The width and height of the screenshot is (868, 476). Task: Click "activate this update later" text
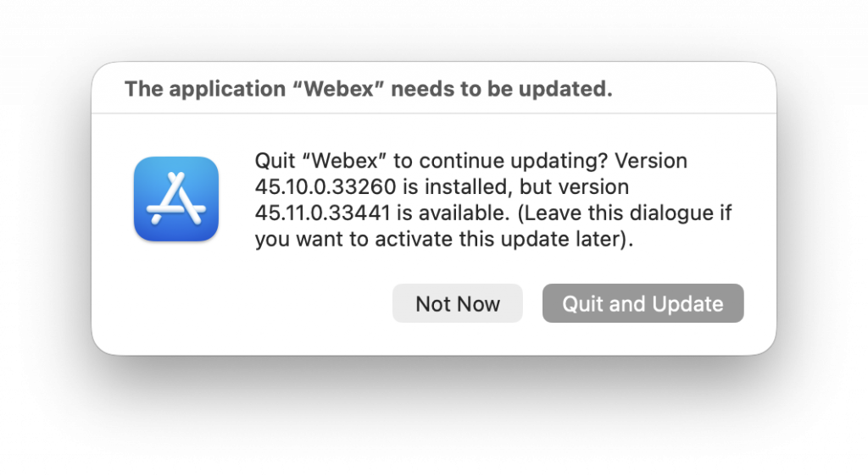[x=519, y=240]
